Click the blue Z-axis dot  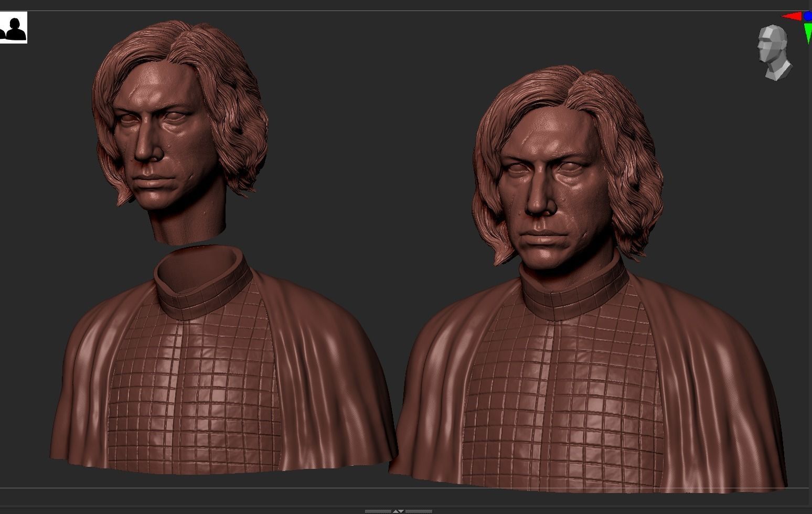click(808, 16)
